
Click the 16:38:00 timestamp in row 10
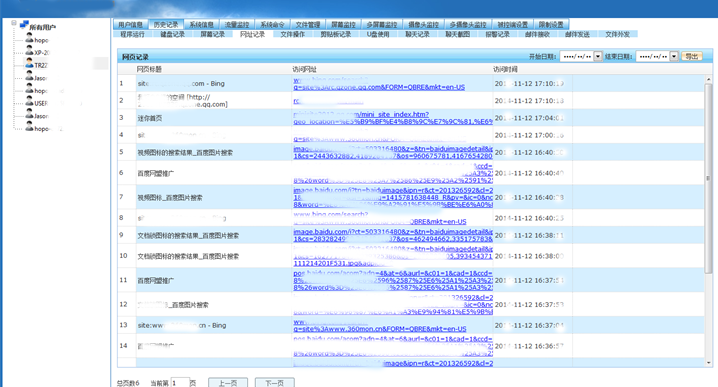(x=529, y=256)
